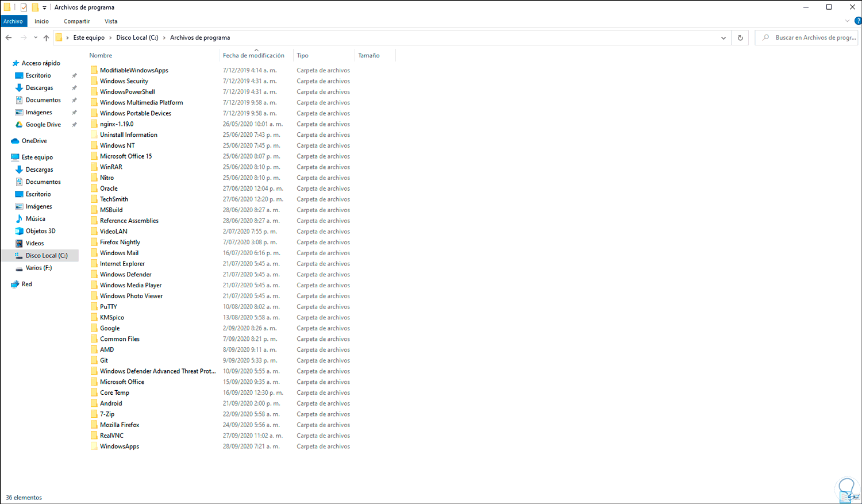Click the search magnifier icon
This screenshot has height=504, width=862.
[765, 38]
